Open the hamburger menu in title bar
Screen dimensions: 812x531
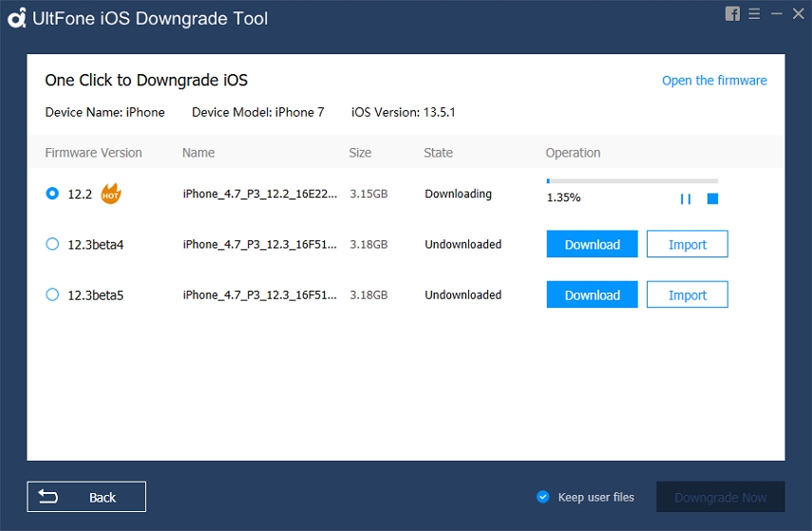point(754,14)
